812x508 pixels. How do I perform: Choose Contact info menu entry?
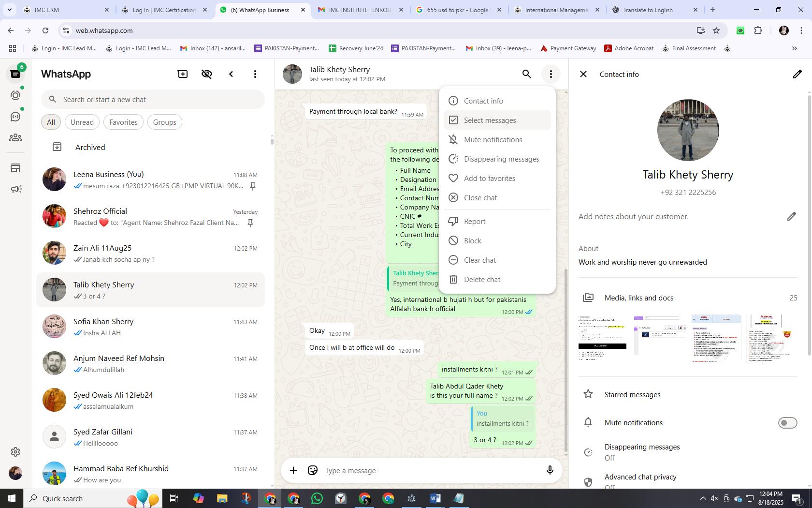(x=497, y=101)
